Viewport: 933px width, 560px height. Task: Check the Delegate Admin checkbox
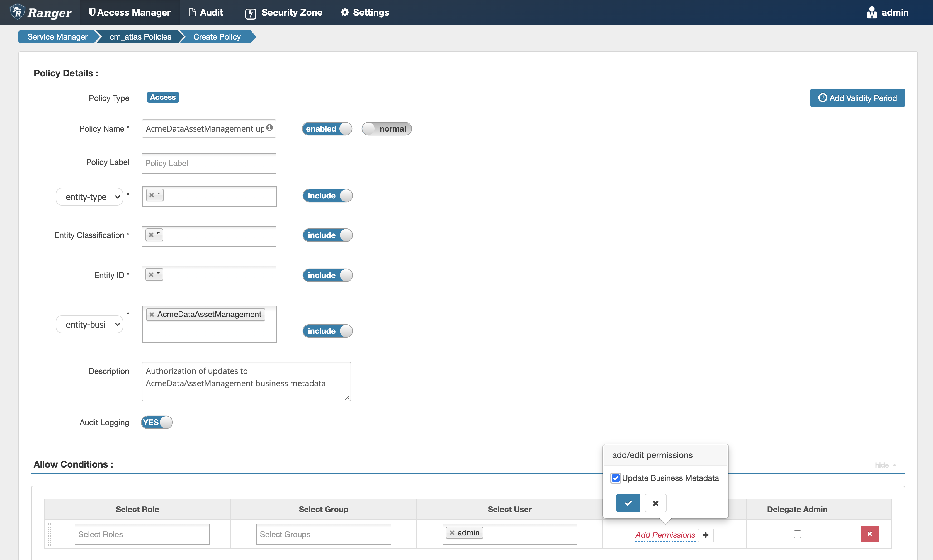pyautogui.click(x=798, y=534)
